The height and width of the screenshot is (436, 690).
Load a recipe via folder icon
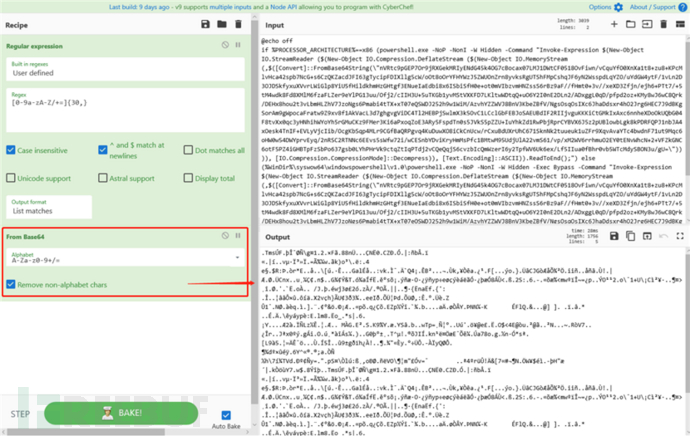click(x=222, y=25)
